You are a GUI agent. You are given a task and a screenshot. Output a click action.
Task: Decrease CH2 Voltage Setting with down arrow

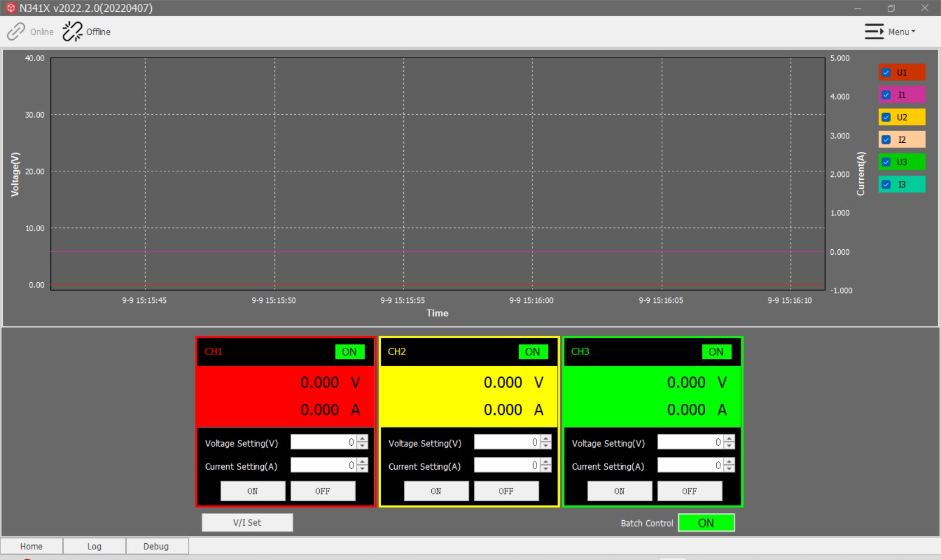pyautogui.click(x=546, y=446)
